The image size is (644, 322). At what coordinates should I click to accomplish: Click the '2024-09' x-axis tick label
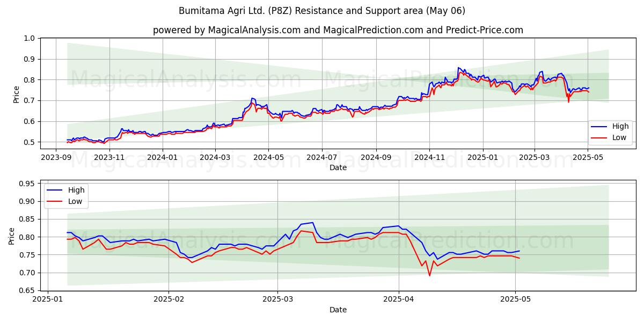(x=375, y=158)
